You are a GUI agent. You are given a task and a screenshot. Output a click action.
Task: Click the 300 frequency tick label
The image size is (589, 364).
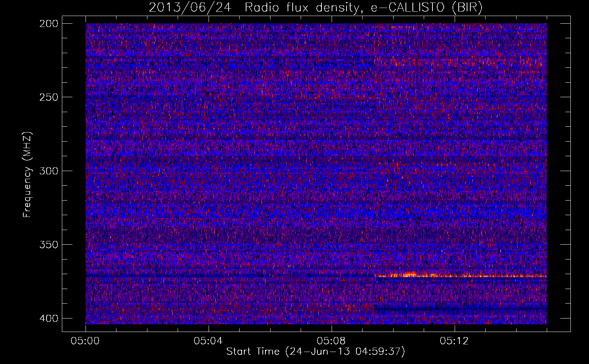(x=49, y=171)
